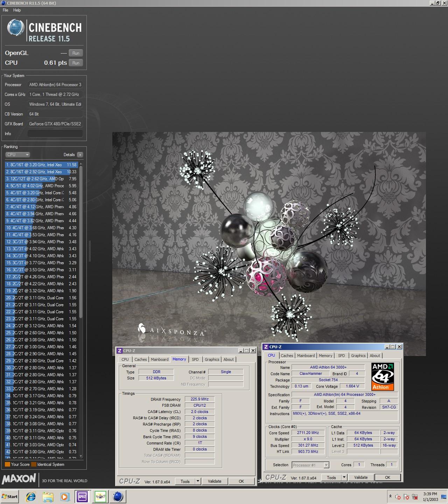Select ranking entry 42 scoring 0.73
This screenshot has height=504, width=448.
[42, 451]
